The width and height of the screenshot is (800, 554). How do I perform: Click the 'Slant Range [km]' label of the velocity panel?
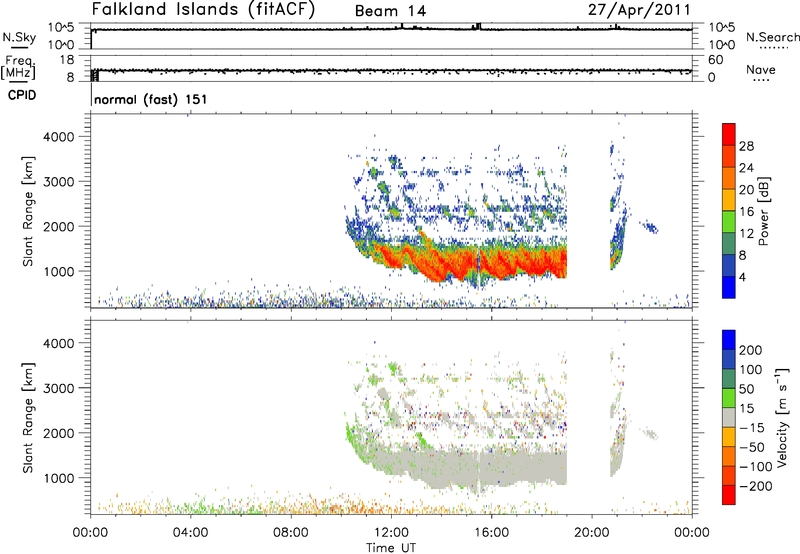(x=28, y=418)
